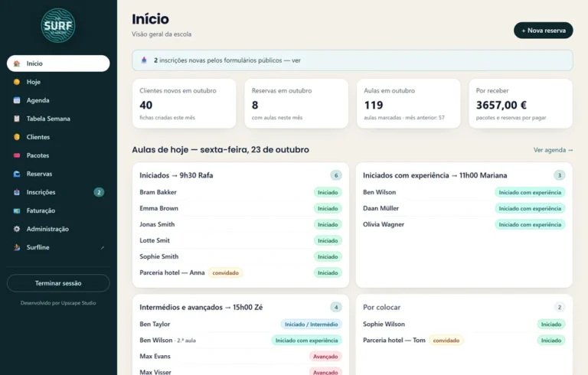The image size is (588, 375).
Task: Click the Agenda calendar icon
Action: pos(17,100)
